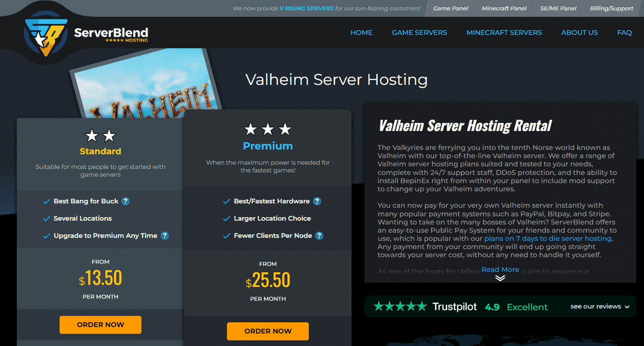Image resolution: width=644 pixels, height=346 pixels.
Task: Click the Premium plan three-star icon
Action: (268, 129)
